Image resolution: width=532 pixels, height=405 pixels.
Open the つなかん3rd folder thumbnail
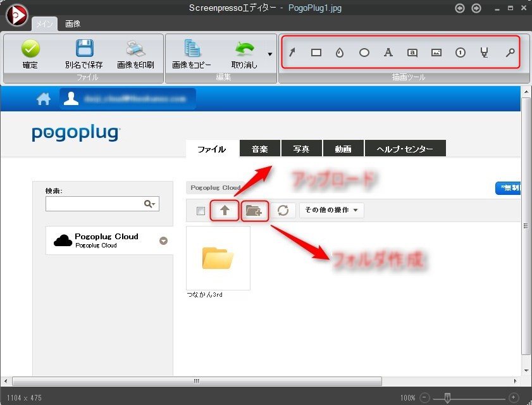point(218,258)
